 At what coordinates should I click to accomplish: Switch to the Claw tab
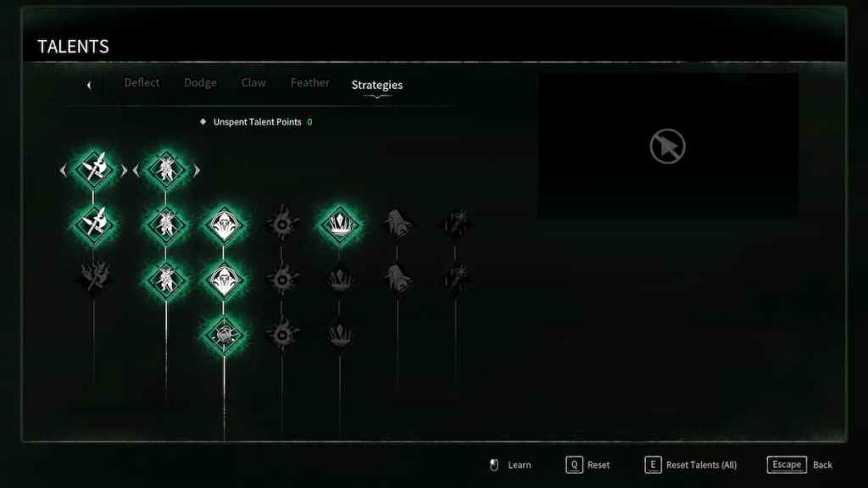pyautogui.click(x=253, y=82)
